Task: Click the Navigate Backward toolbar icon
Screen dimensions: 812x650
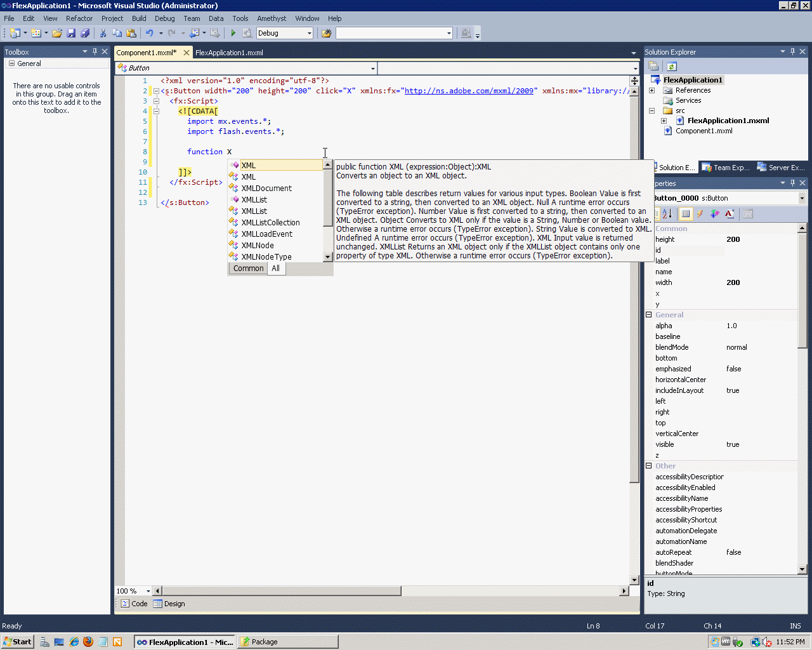Action: point(195,33)
